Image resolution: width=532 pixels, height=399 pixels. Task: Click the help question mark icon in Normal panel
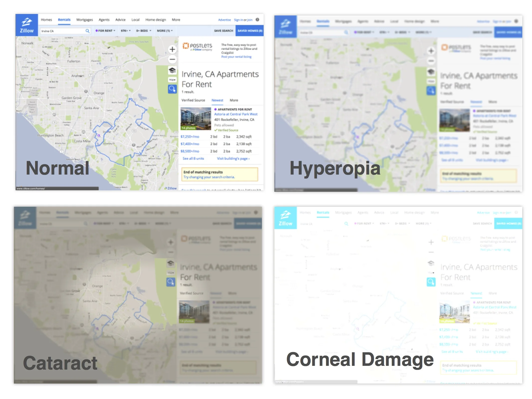coord(257,20)
